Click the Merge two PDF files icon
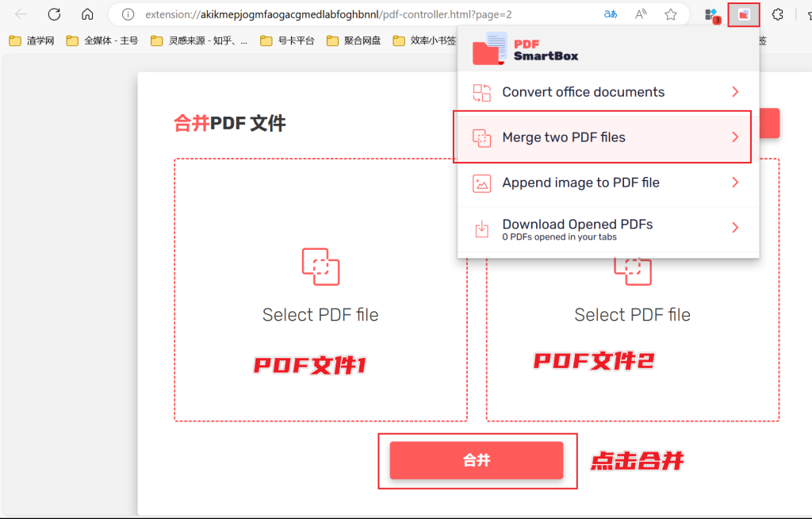The image size is (812, 519). click(x=481, y=136)
